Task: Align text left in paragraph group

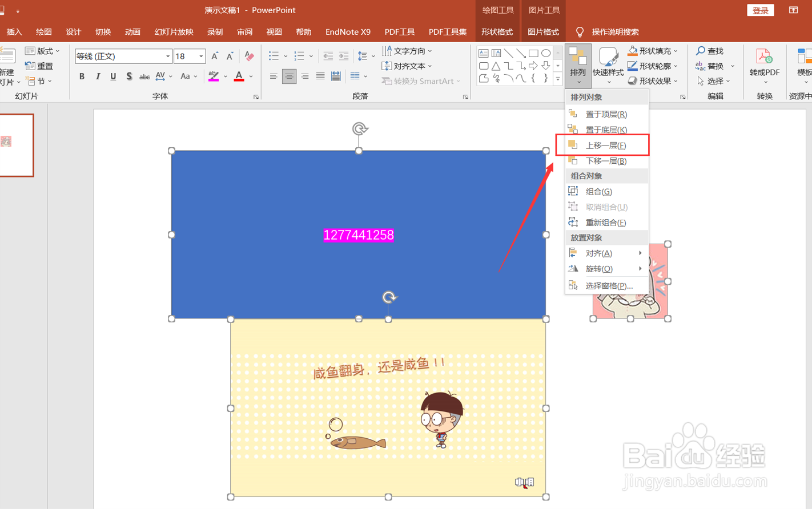Action: coord(274,76)
